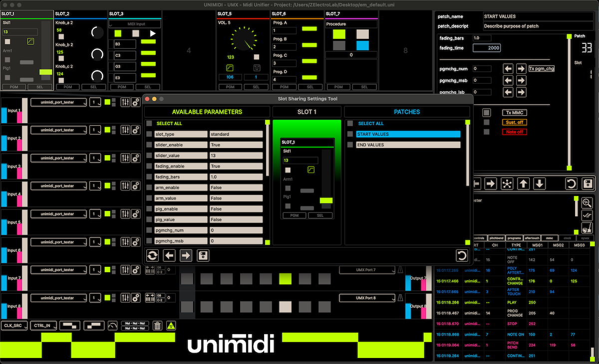The height and width of the screenshot is (364, 599).
Task: Open the MIDI Input dropdown in SLOT_3
Action: (135, 24)
